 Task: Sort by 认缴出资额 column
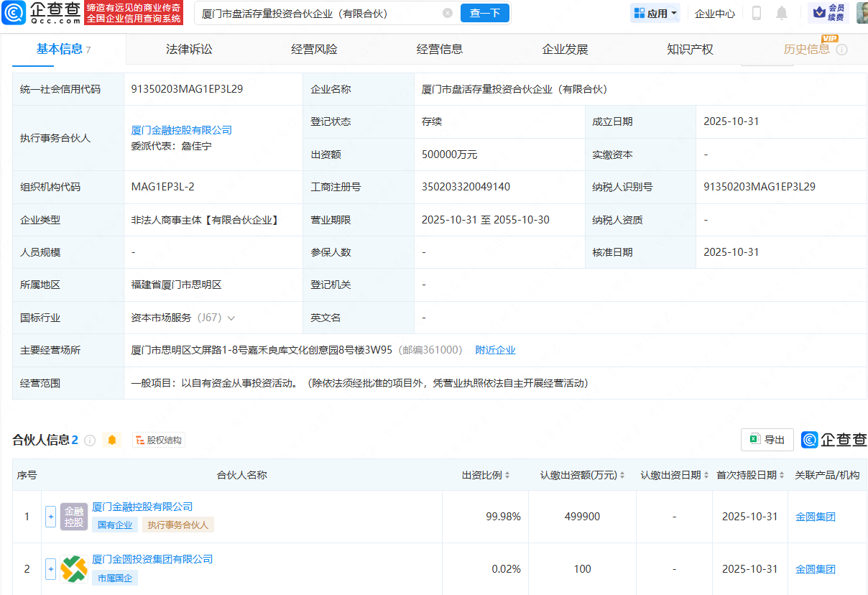click(x=622, y=476)
